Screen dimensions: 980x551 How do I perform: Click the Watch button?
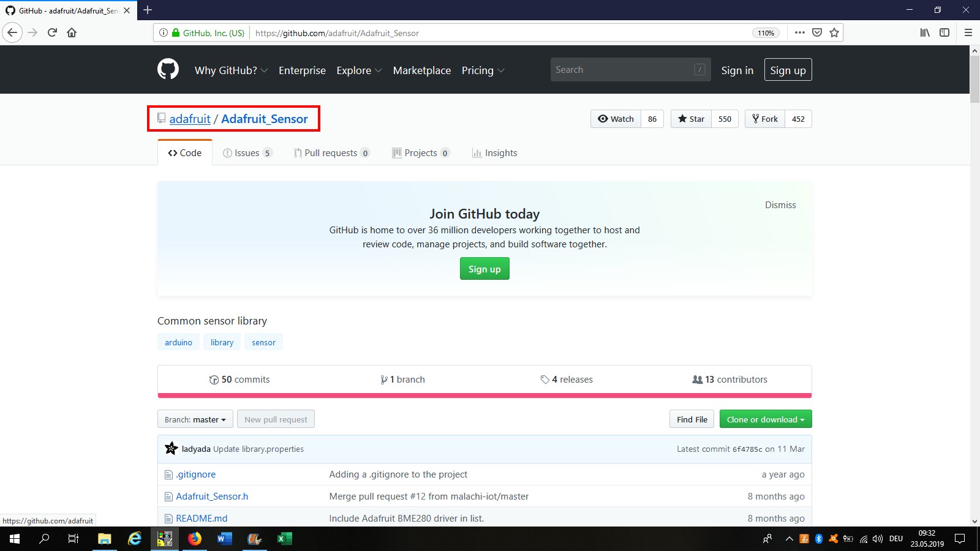[x=616, y=119]
